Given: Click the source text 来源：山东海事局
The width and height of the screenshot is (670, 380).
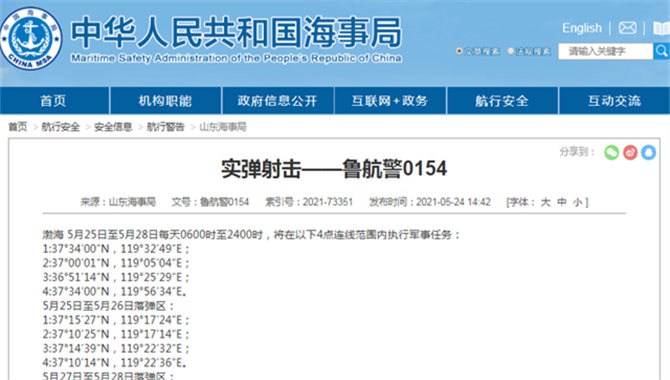Looking at the screenshot, I should (118, 202).
